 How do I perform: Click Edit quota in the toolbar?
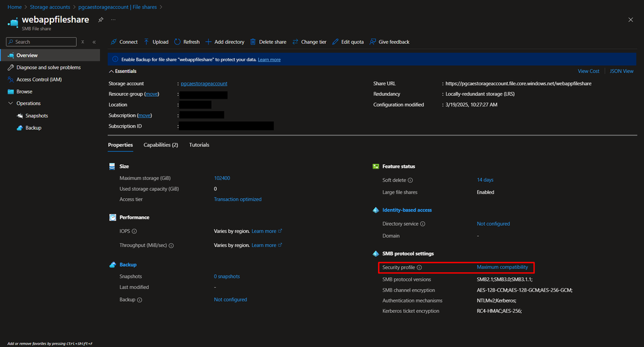coord(348,42)
